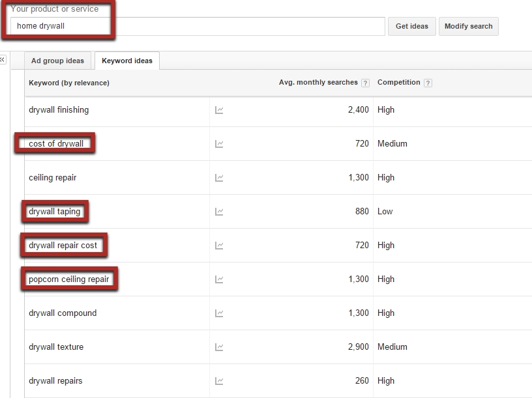Show trend chart for ceiling repair
532x398 pixels.
pos(219,178)
